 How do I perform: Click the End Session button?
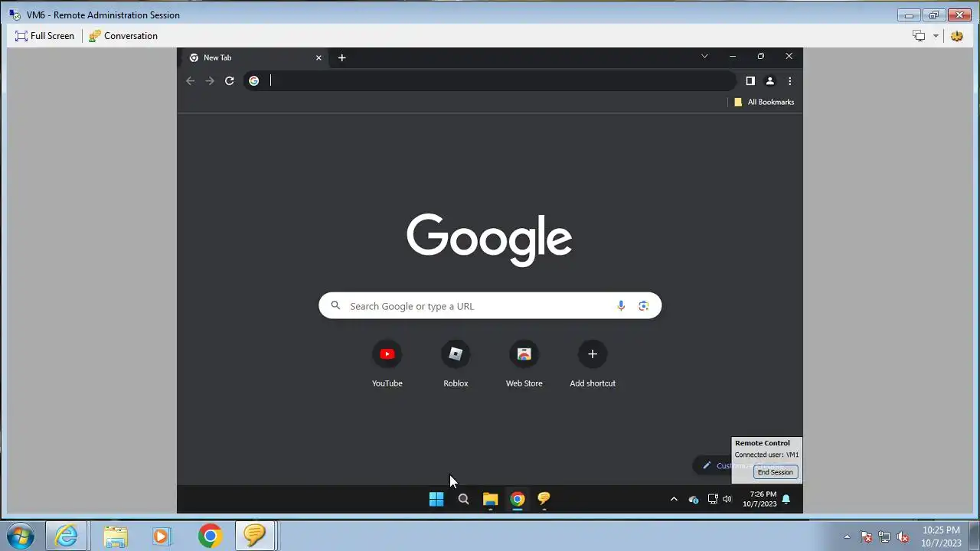[775, 472]
